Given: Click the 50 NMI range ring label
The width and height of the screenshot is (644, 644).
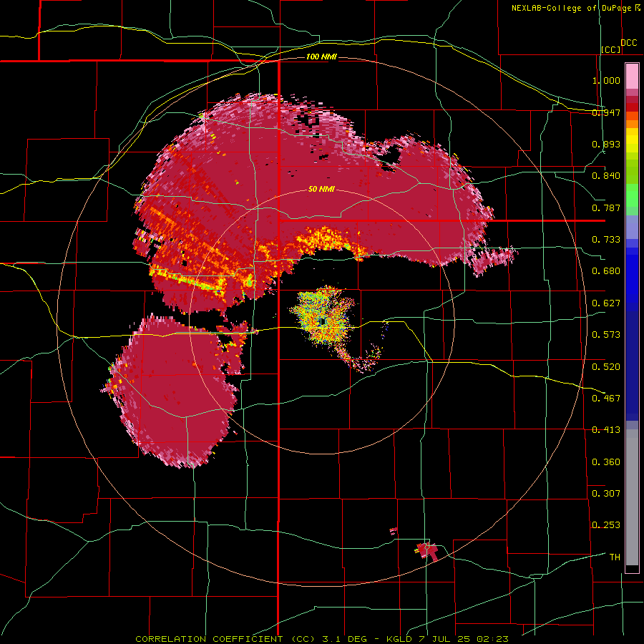Looking at the screenshot, I should (x=321, y=190).
